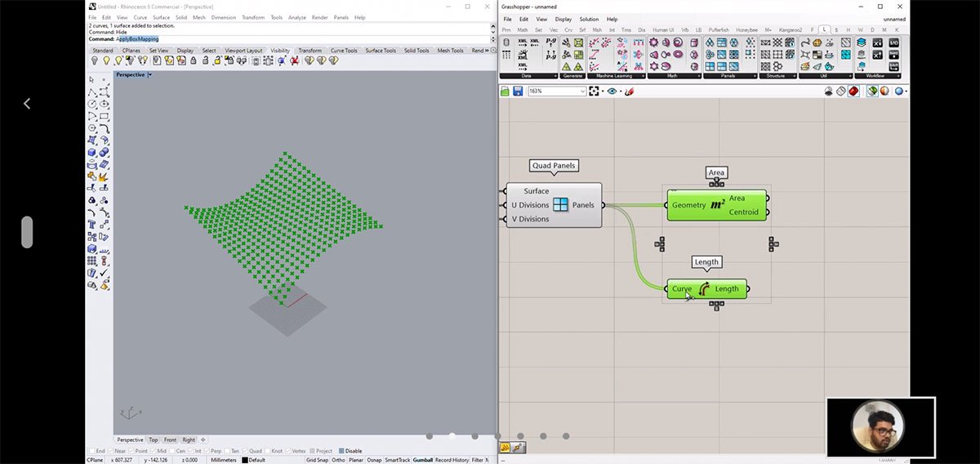Click the orange Grasshopper markov widget icon at canvas bottom
Screen dimensions: 980x464
(x=506, y=447)
